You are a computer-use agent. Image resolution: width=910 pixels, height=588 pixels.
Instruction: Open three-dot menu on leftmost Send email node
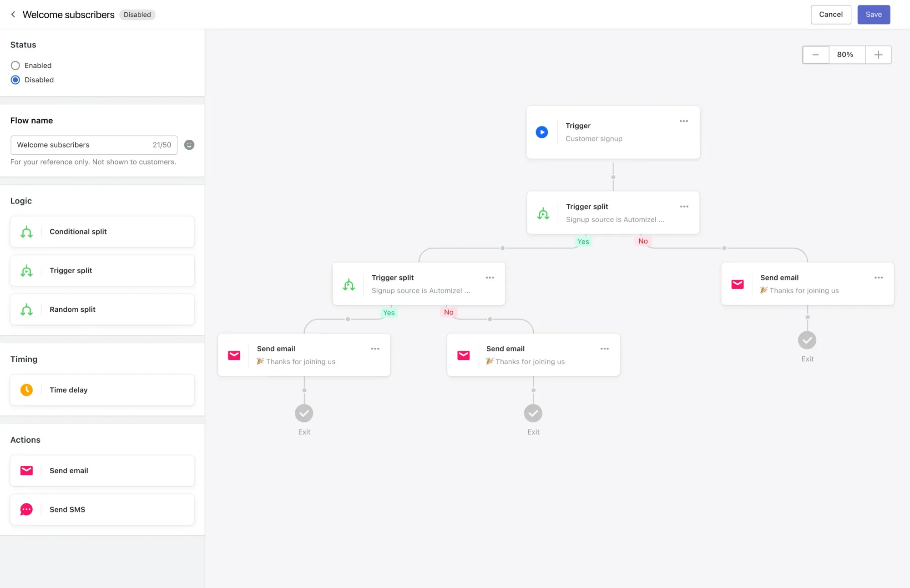tap(375, 349)
